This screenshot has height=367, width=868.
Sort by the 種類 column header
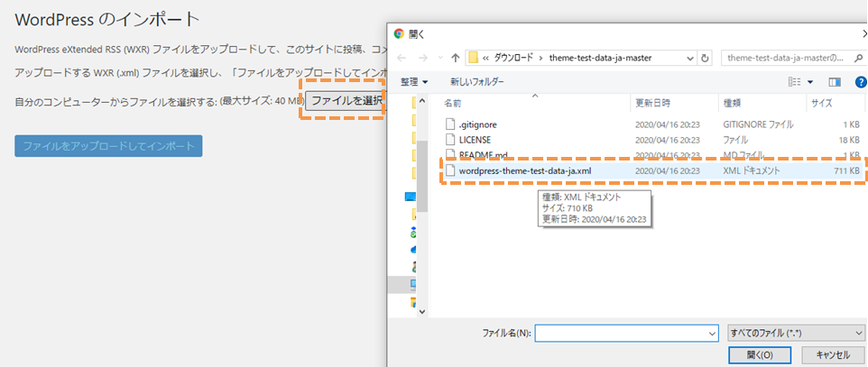732,103
